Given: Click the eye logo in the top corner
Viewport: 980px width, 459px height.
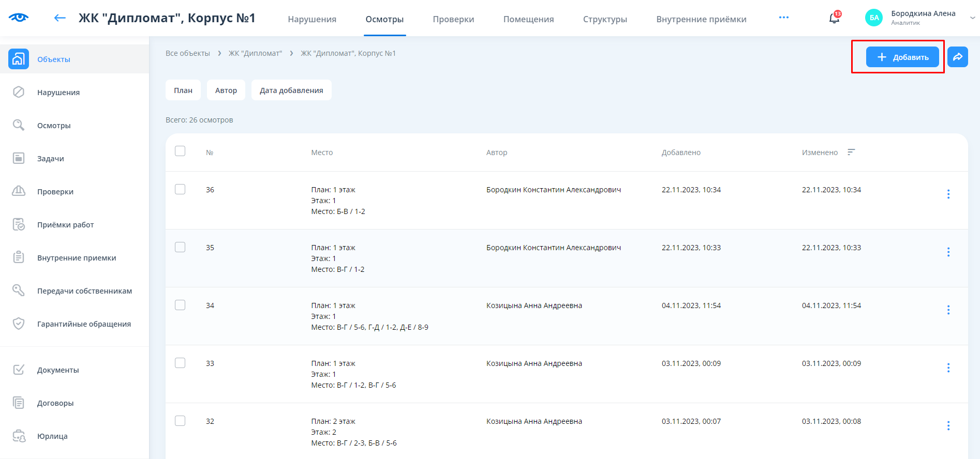Looking at the screenshot, I should tap(19, 18).
